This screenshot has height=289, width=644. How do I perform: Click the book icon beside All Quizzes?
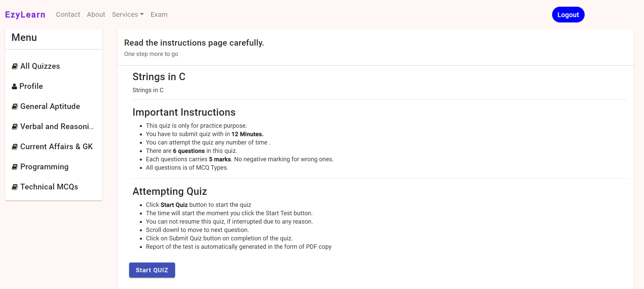coord(14,66)
